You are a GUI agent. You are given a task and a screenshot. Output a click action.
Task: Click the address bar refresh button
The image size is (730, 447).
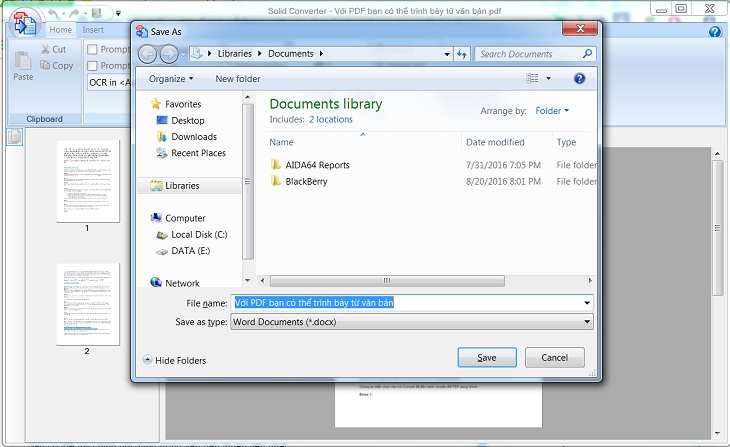coord(462,54)
